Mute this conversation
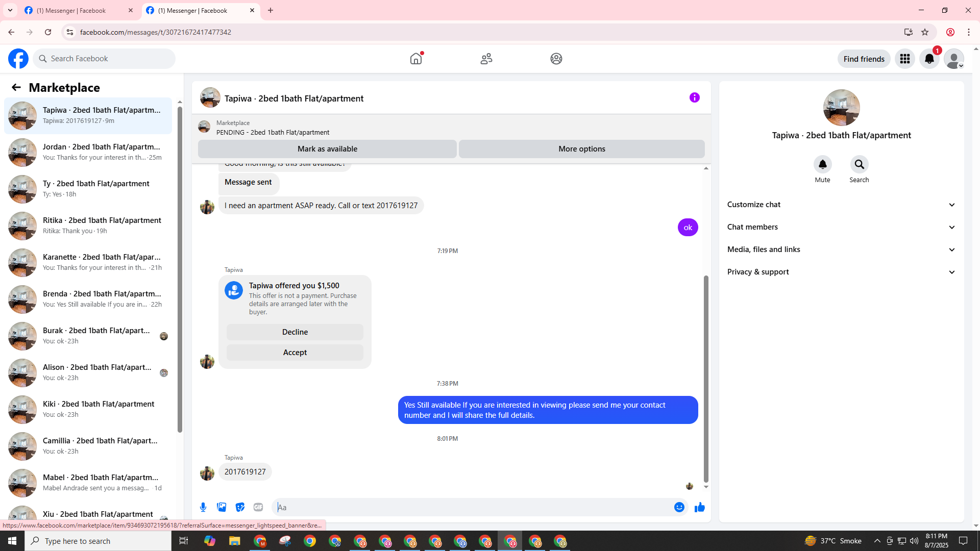This screenshot has height=551, width=980. pyautogui.click(x=822, y=164)
